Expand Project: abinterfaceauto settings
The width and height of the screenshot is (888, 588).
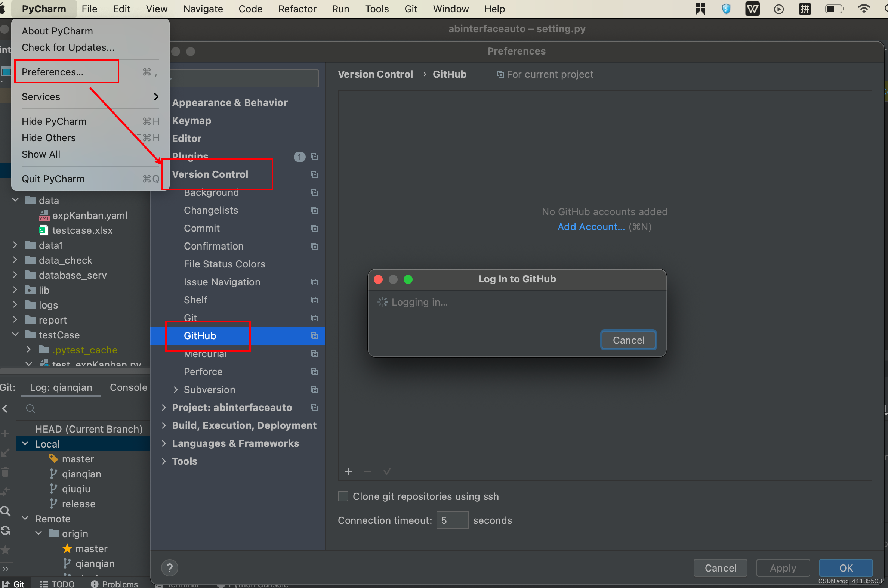click(164, 408)
